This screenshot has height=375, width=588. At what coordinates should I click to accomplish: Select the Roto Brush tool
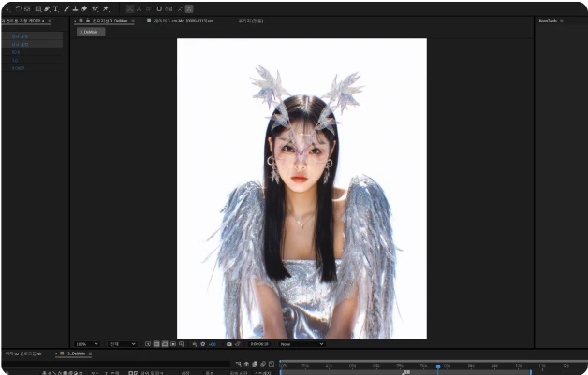[96, 8]
